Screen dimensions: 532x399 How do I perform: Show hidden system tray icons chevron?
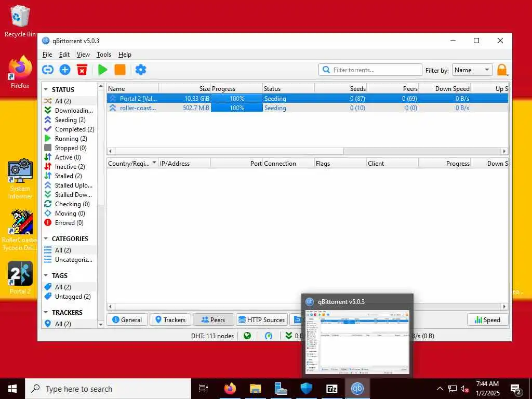[x=440, y=389]
